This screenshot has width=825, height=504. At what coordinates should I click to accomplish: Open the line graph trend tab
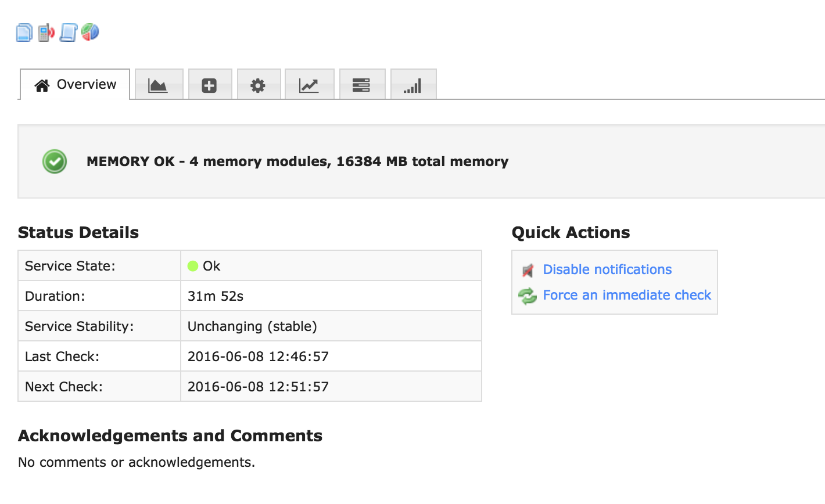tap(309, 85)
